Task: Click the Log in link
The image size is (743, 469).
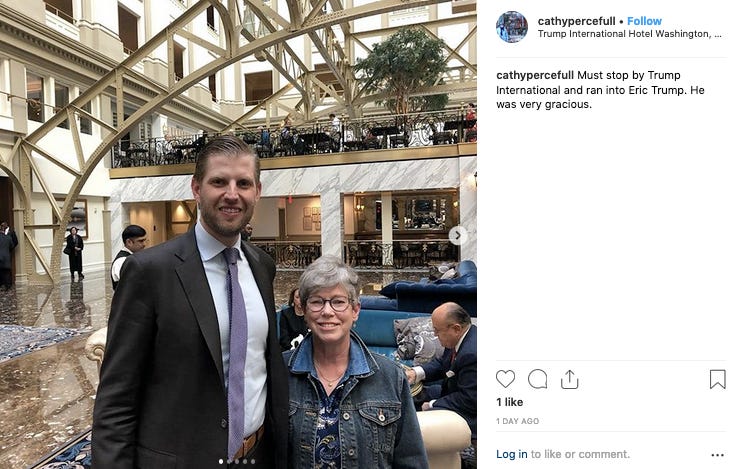Action: [511, 454]
